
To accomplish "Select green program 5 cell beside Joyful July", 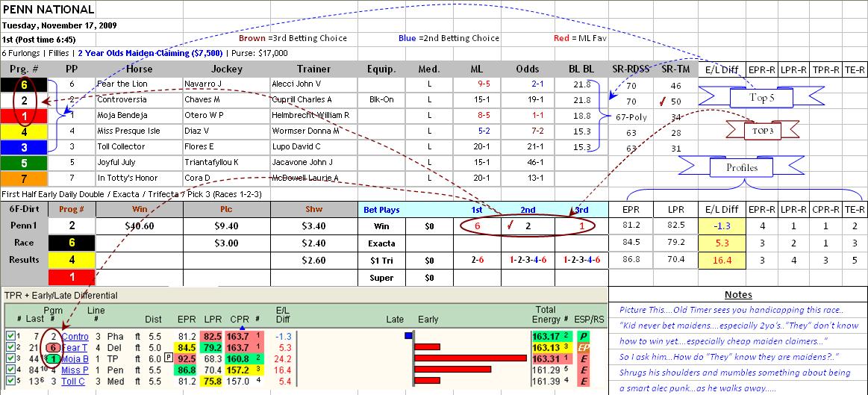I will point(24,163).
